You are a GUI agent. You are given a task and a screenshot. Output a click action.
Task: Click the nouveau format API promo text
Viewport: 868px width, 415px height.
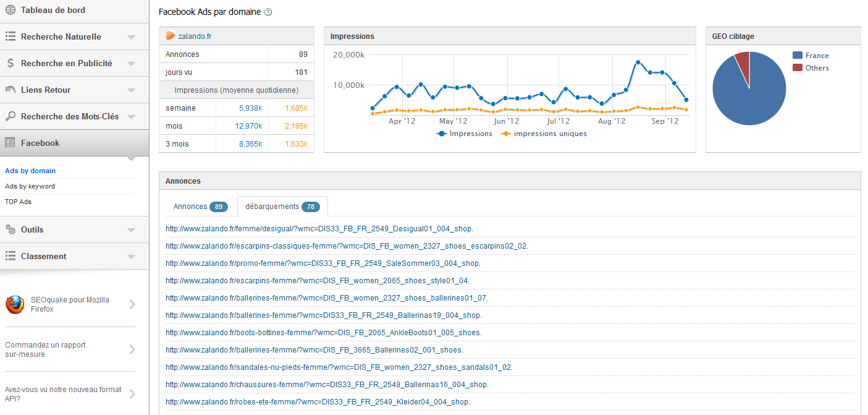(x=63, y=394)
